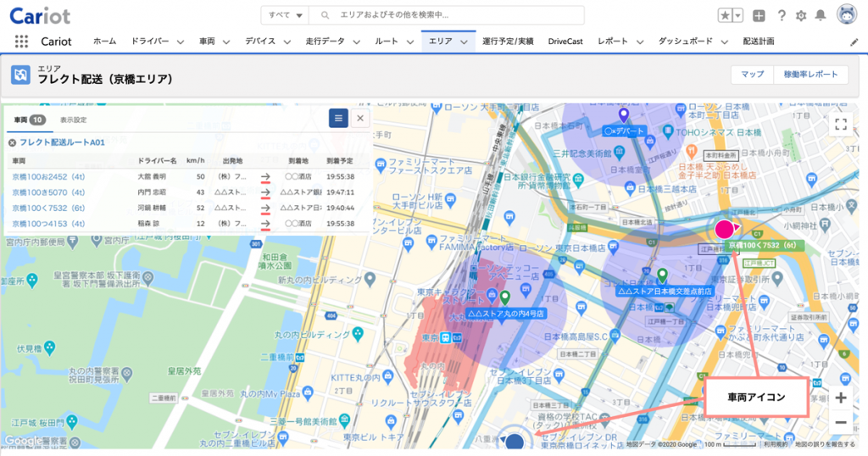Go to the ホーム tab
This screenshot has width=868, height=456.
[104, 42]
